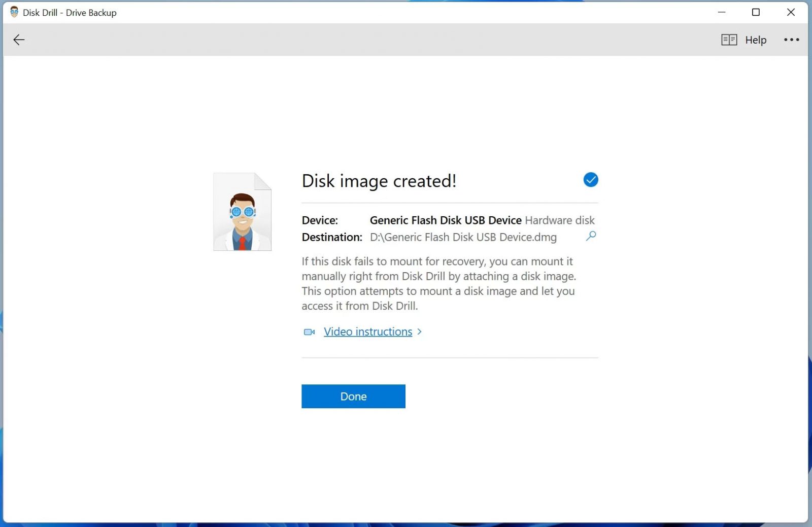The height and width of the screenshot is (527, 812).
Task: Open the three-dot options menu
Action: click(x=792, y=39)
